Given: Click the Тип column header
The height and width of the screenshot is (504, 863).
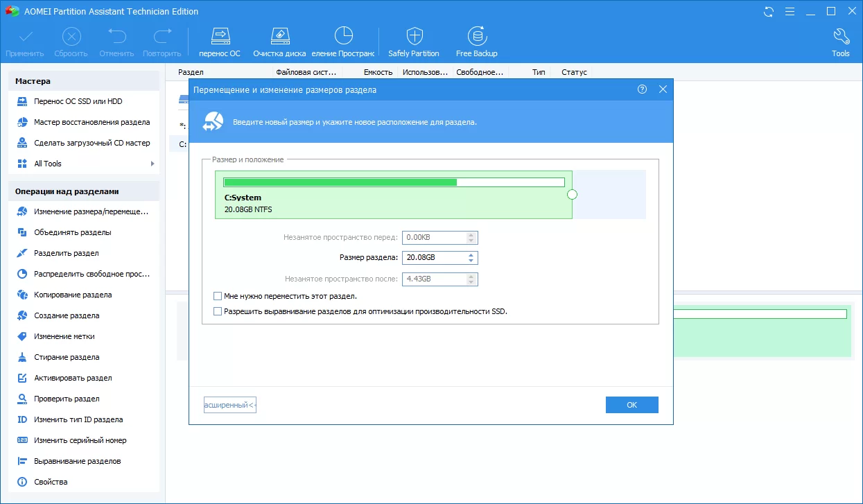Looking at the screenshot, I should pos(539,72).
